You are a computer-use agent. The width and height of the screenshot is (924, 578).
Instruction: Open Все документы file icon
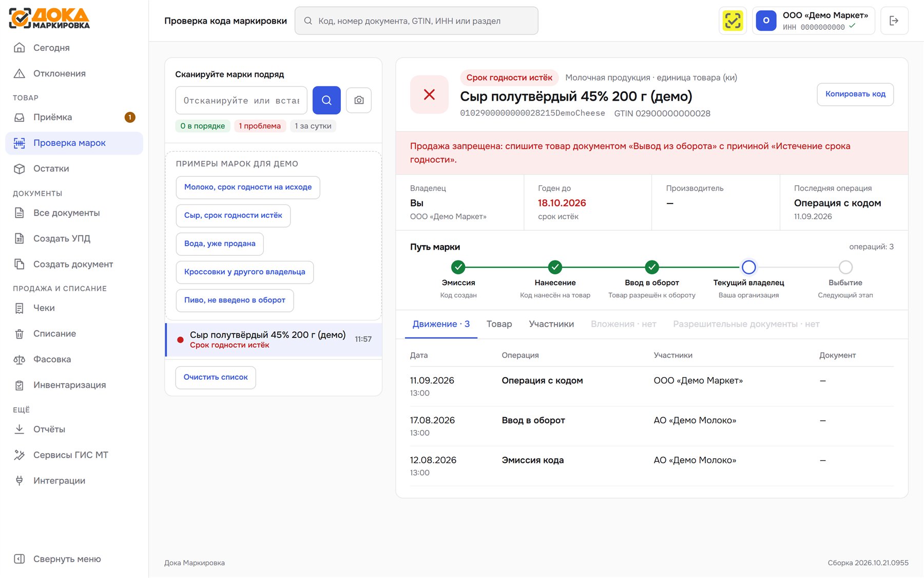19,213
